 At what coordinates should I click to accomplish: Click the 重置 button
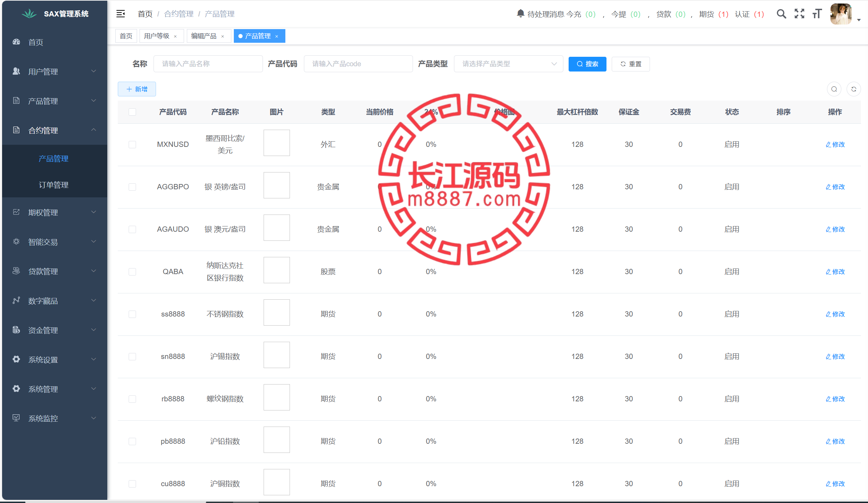(x=631, y=64)
